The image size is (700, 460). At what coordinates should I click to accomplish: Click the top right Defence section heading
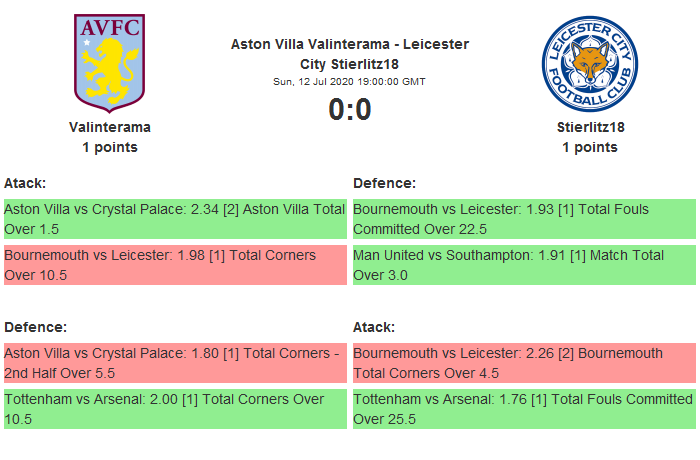pos(385,183)
